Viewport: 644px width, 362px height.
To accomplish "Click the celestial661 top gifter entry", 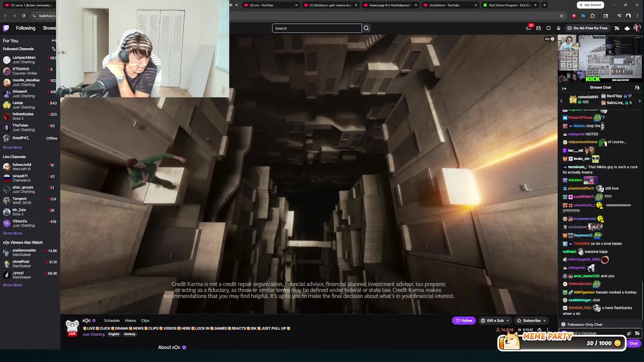I will [x=584, y=100].
